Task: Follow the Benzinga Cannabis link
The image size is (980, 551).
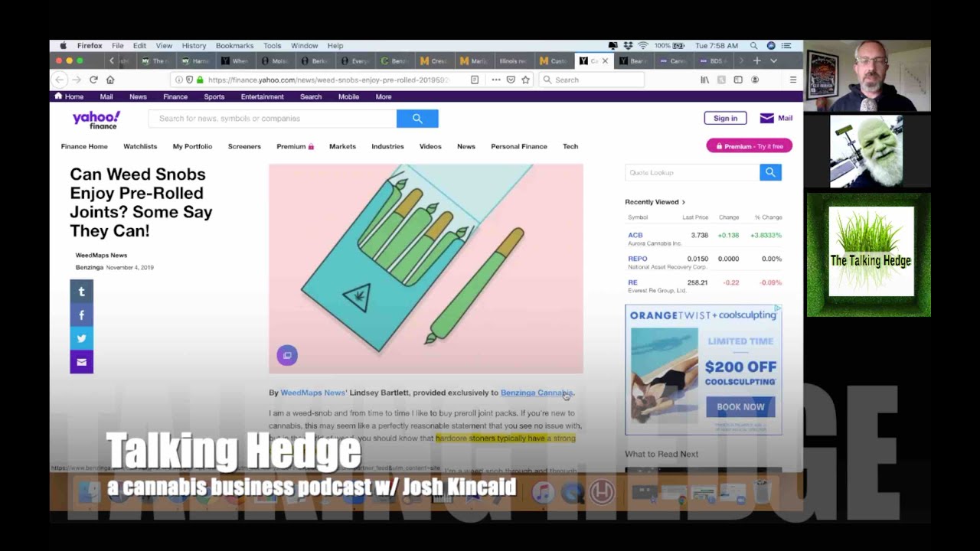Action: (x=537, y=393)
